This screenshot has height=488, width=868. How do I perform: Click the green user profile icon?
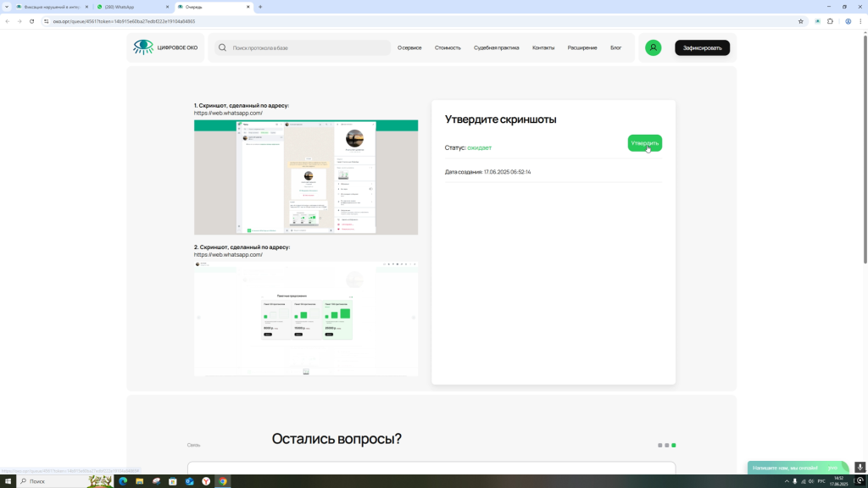coord(653,47)
